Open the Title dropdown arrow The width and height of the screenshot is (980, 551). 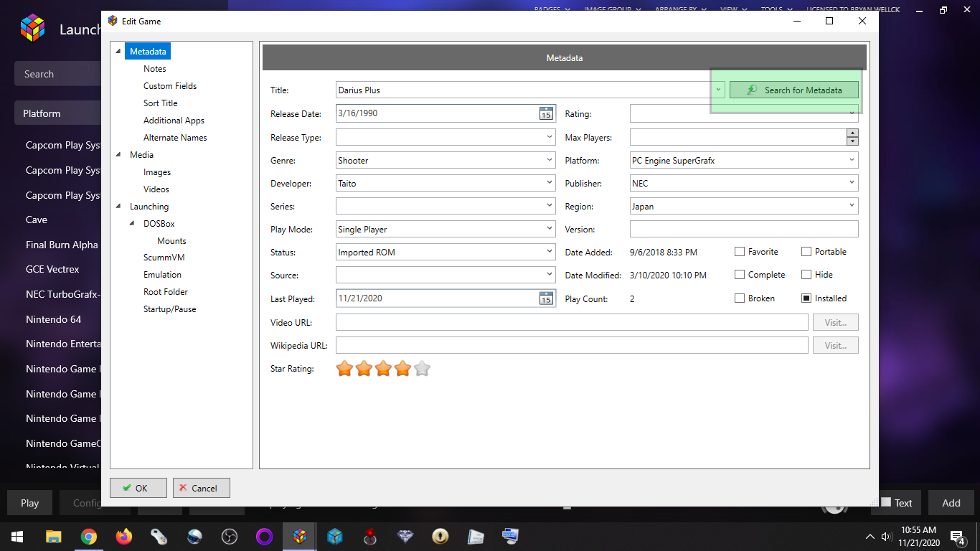pyautogui.click(x=720, y=90)
